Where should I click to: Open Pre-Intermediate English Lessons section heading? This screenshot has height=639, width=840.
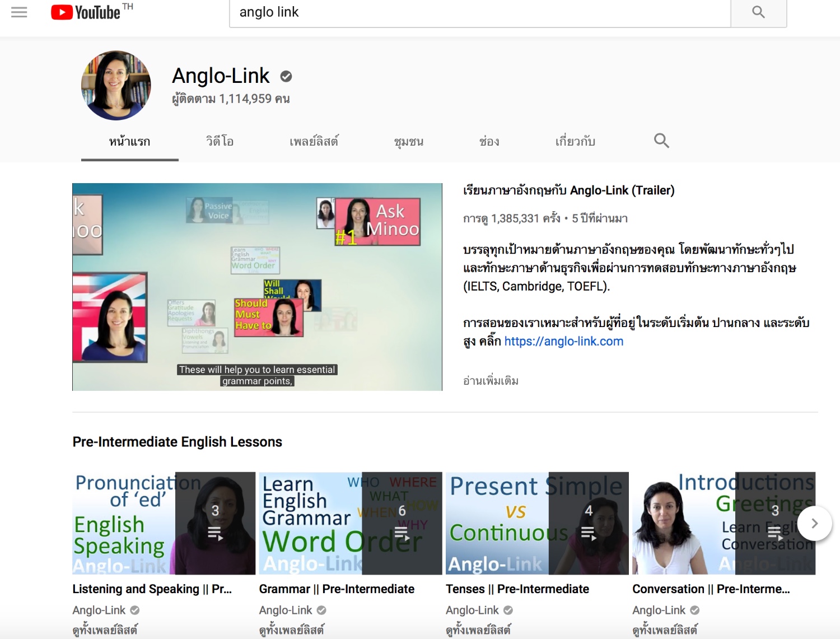(x=177, y=442)
